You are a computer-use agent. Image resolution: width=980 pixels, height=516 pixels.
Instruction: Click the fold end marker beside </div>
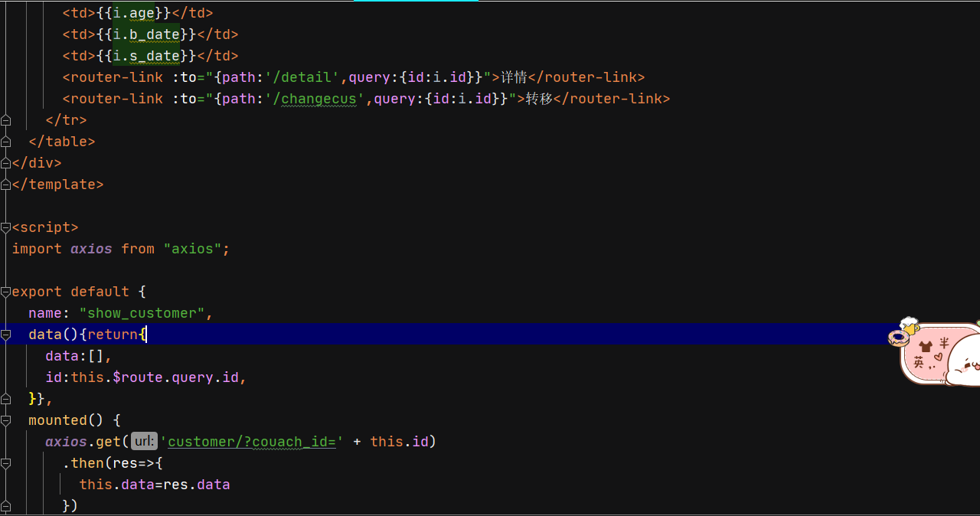tap(5, 163)
